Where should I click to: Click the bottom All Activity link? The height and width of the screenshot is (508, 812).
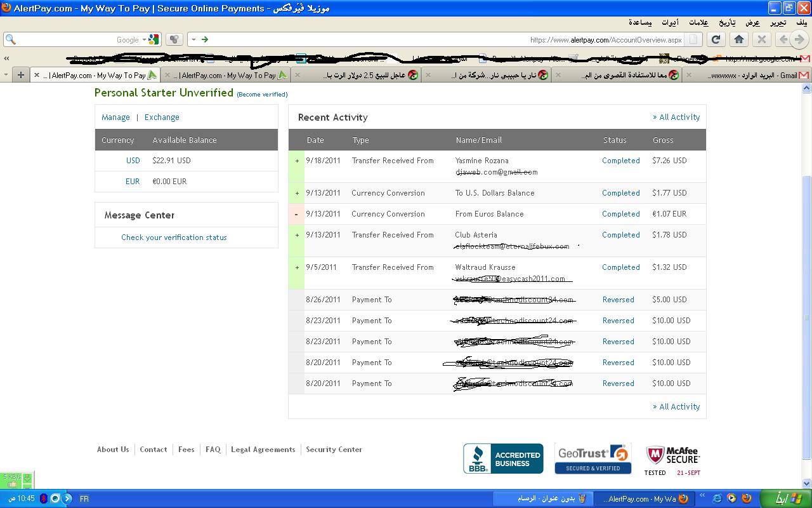[676, 407]
